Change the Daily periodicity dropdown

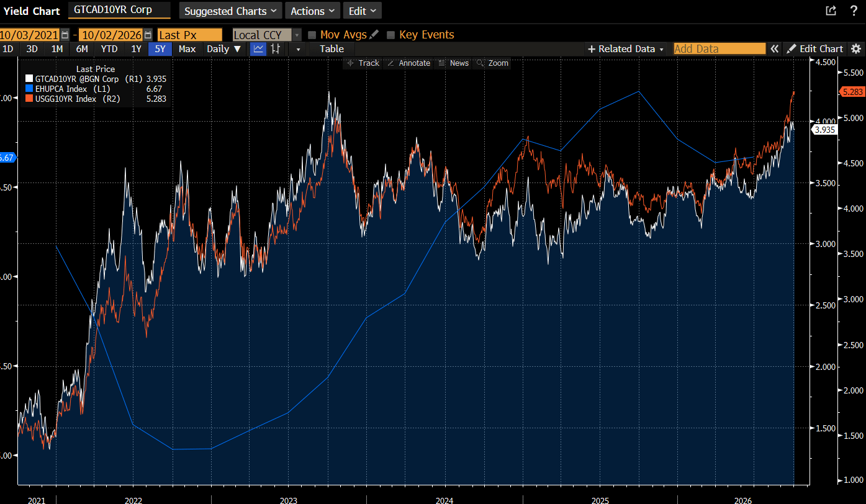pos(224,49)
